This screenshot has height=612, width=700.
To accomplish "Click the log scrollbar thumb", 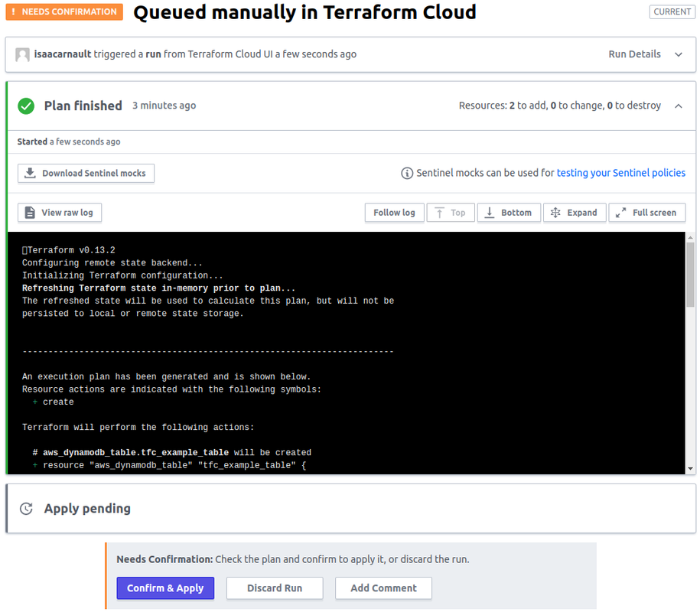I will (691, 275).
